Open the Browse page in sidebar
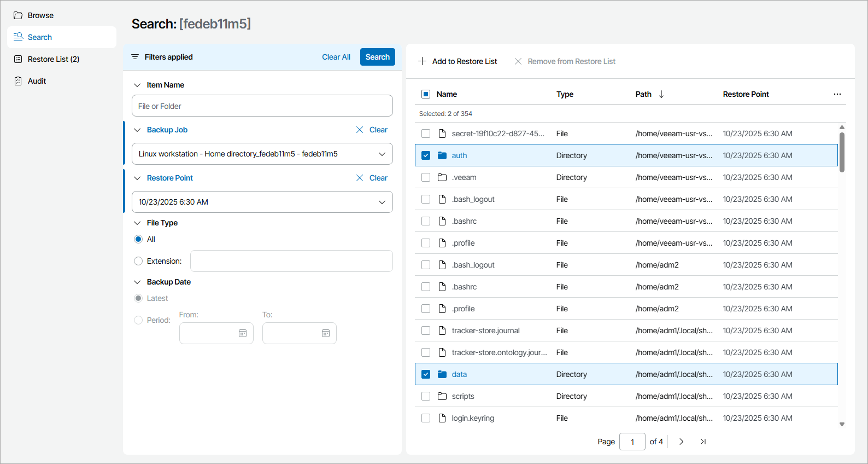 point(40,15)
